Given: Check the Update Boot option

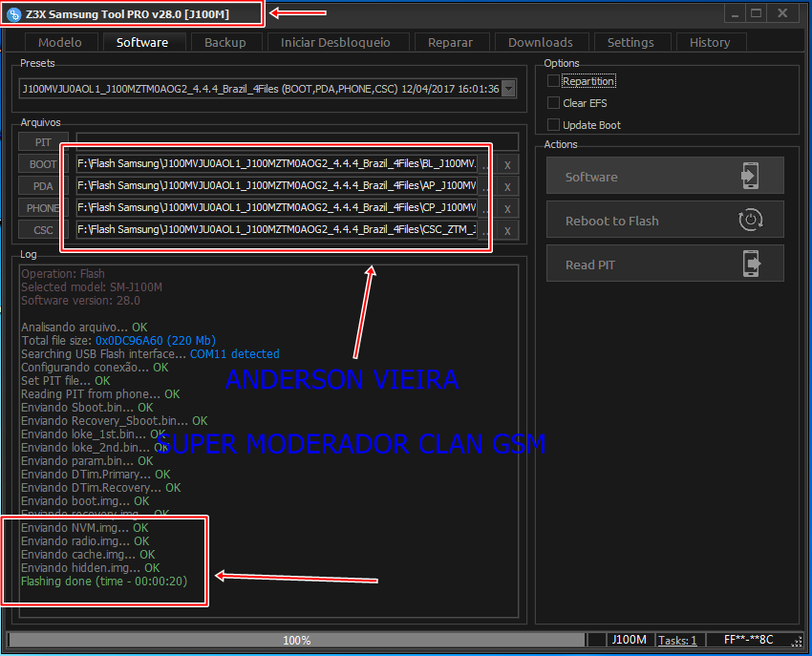Looking at the screenshot, I should pos(553,124).
